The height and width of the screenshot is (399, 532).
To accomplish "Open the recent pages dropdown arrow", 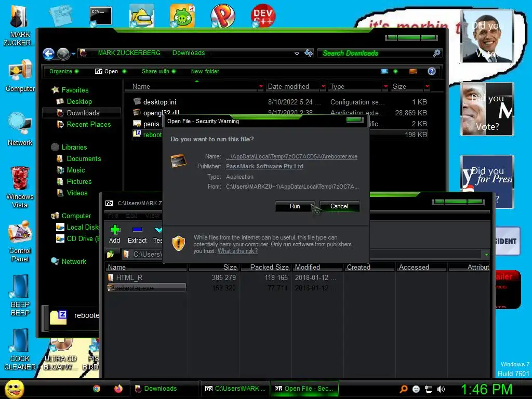I will click(x=73, y=54).
